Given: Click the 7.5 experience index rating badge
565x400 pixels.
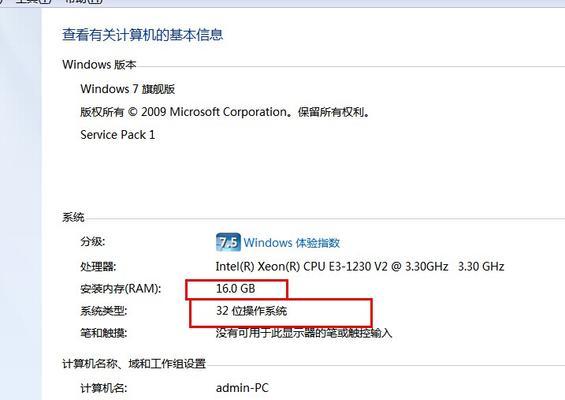Looking at the screenshot, I should (228, 242).
